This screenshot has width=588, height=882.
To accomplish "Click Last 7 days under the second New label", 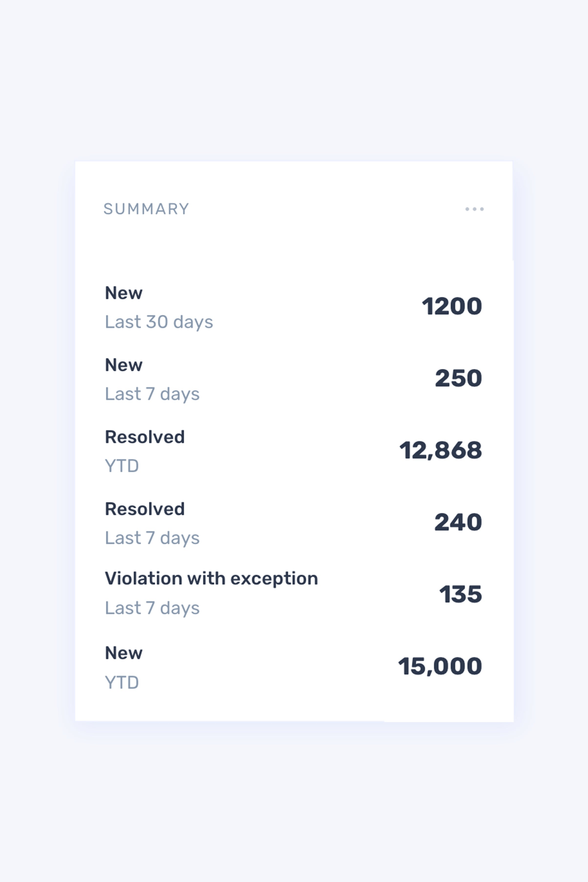I will click(152, 394).
